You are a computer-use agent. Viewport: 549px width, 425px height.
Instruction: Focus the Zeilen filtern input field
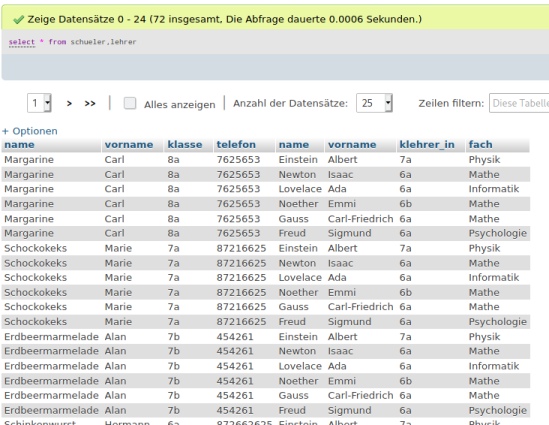tap(519, 103)
